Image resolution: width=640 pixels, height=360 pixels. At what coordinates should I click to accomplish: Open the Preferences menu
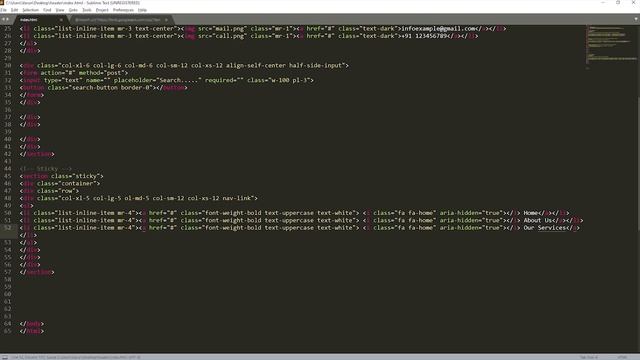tap(123, 10)
